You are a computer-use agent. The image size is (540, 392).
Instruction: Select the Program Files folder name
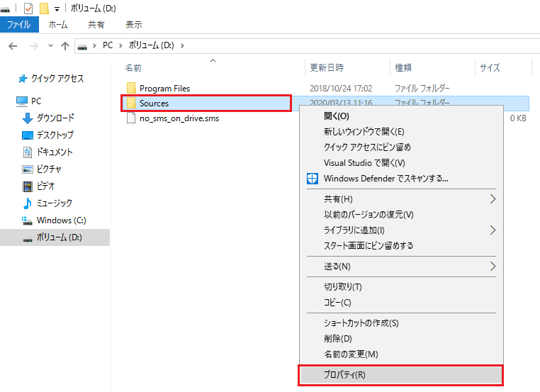pyautogui.click(x=164, y=89)
